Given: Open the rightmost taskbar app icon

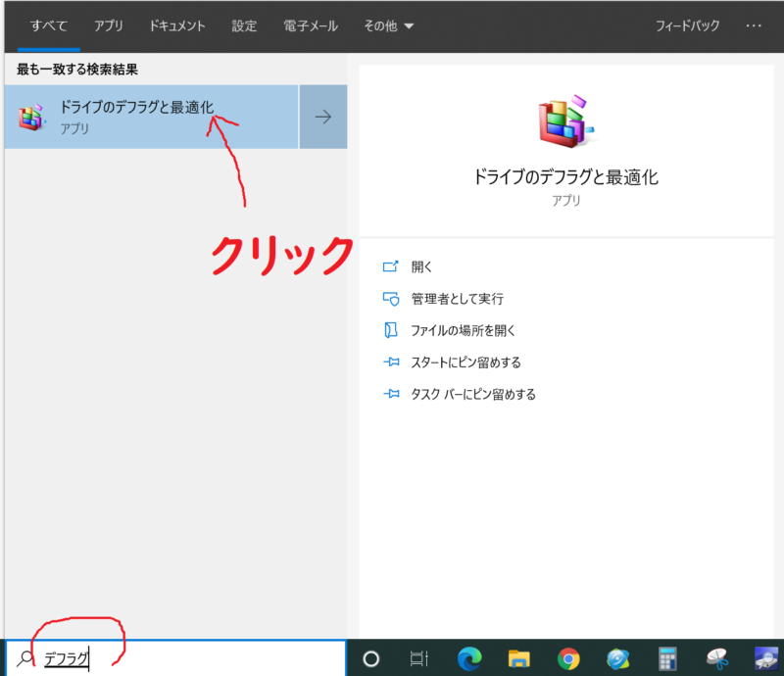Looking at the screenshot, I should (x=766, y=658).
